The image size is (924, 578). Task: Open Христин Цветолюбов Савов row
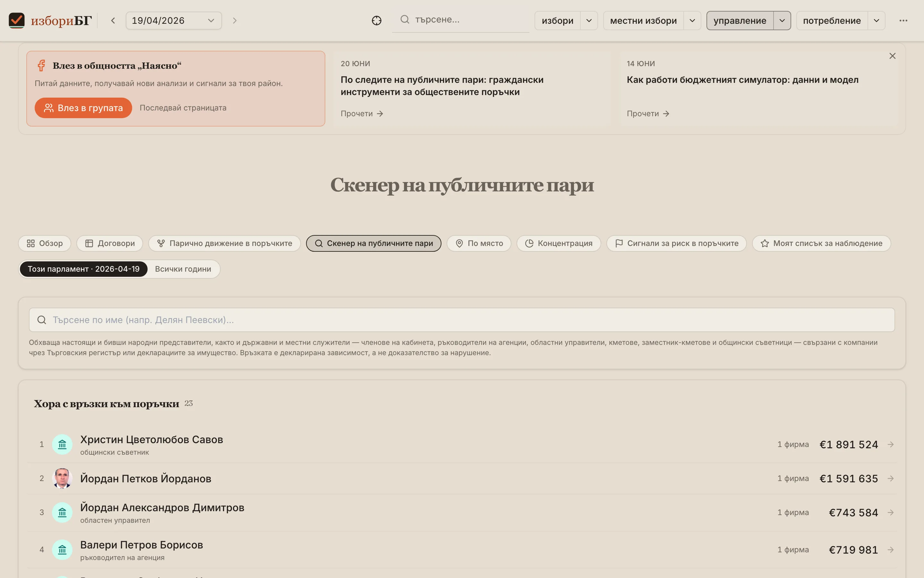[462, 445]
